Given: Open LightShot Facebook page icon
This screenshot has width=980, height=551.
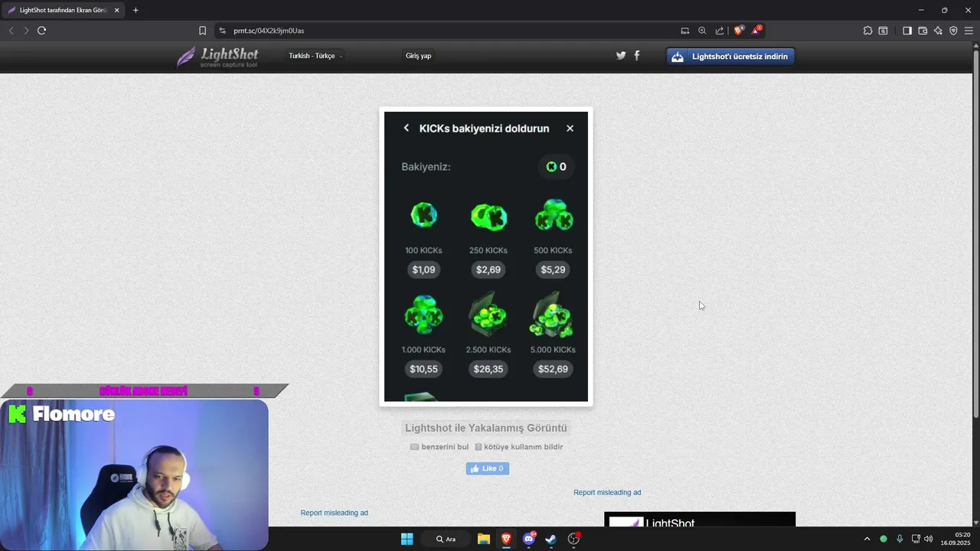Looking at the screenshot, I should pyautogui.click(x=637, y=55).
